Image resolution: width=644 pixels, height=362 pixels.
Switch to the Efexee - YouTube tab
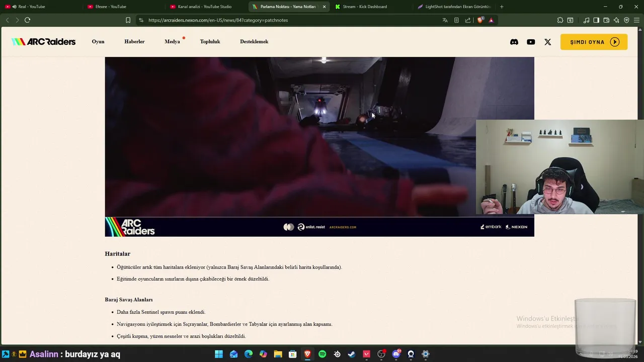coord(123,7)
